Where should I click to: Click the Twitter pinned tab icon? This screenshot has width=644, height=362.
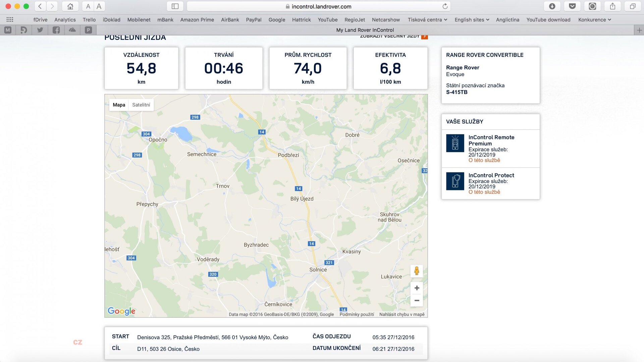[40, 30]
